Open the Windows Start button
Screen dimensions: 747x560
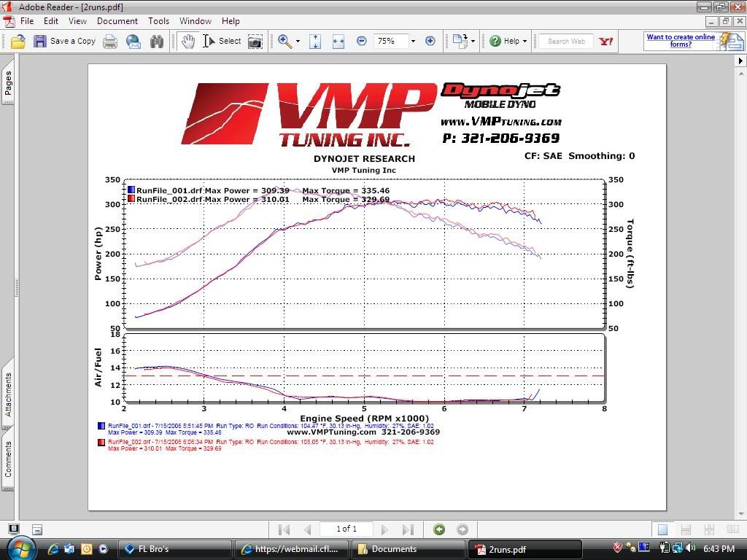(20, 549)
